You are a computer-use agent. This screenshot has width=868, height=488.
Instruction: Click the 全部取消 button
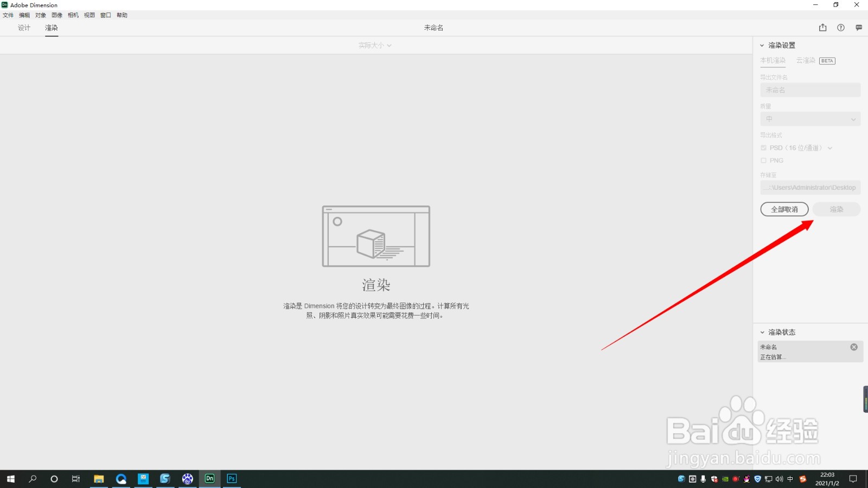[784, 209]
